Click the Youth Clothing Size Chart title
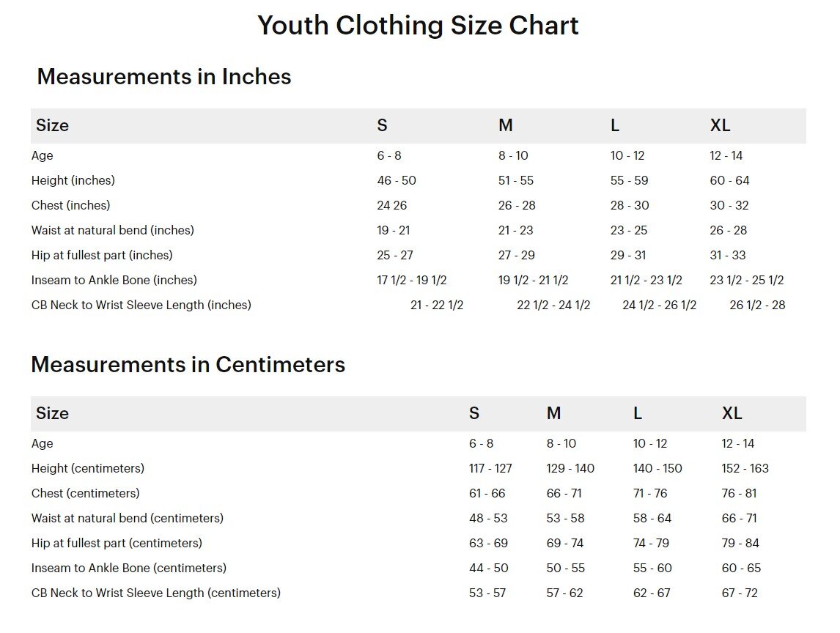Viewport: 840px width, 633px height. point(418,26)
